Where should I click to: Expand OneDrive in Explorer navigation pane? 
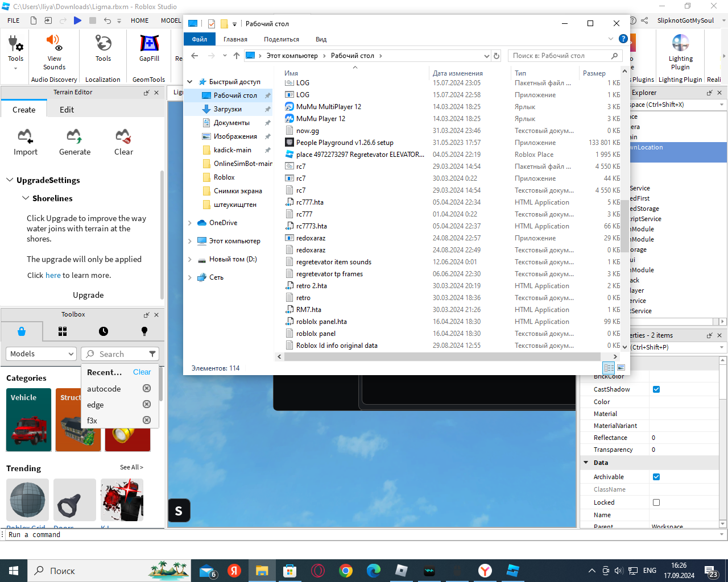[190, 223]
